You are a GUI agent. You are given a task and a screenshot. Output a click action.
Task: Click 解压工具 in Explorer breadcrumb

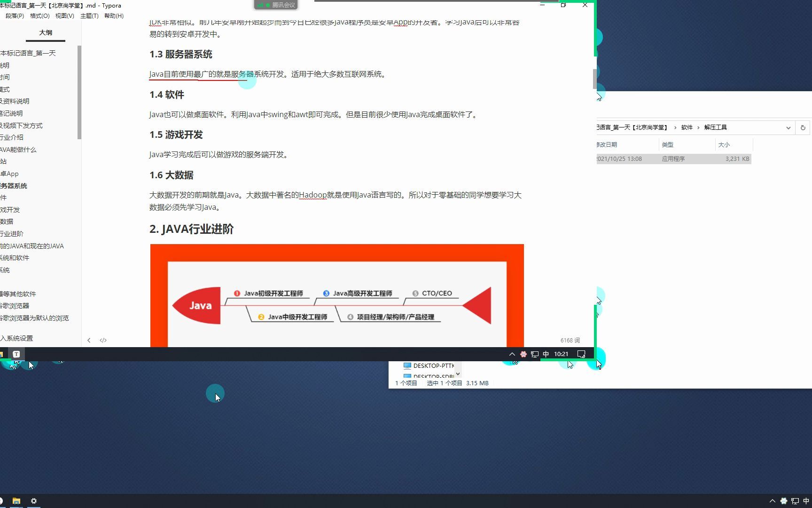pyautogui.click(x=715, y=127)
